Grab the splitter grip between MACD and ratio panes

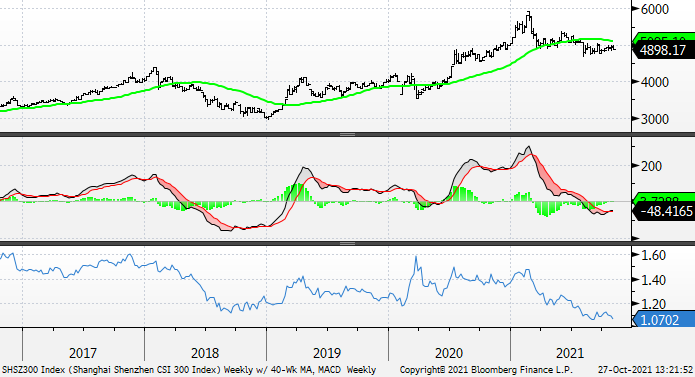click(x=347, y=243)
